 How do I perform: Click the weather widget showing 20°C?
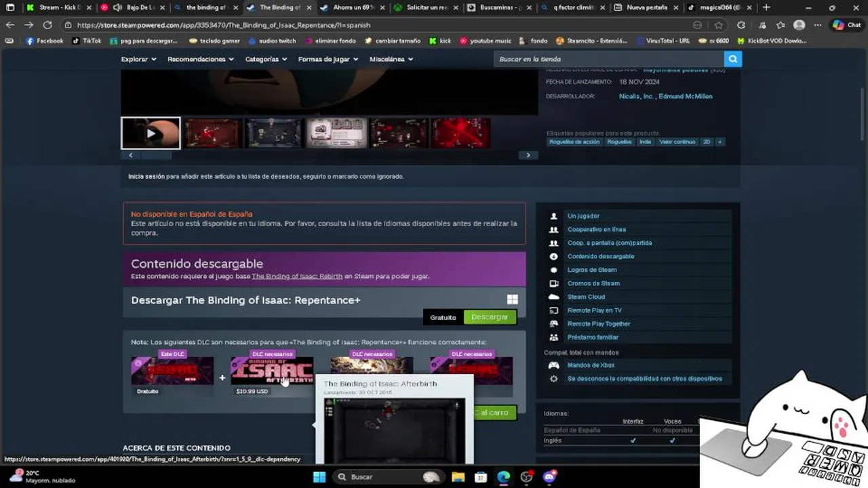pos(42,476)
